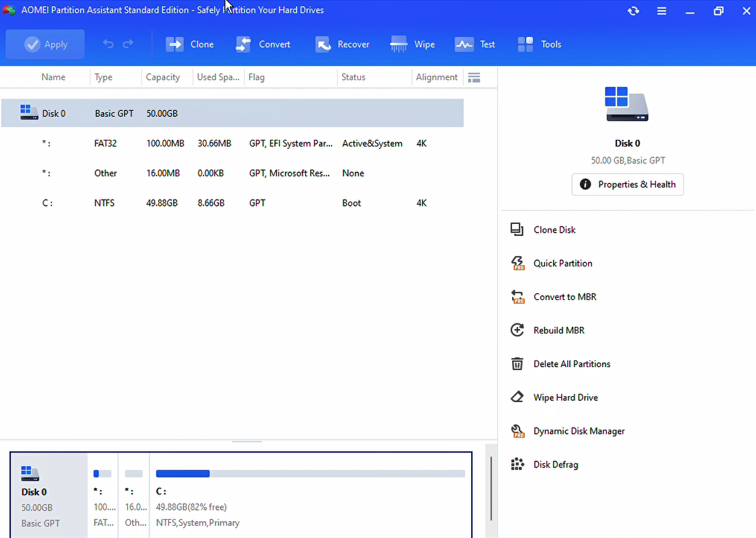Click the C: partition usage bar

310,474
